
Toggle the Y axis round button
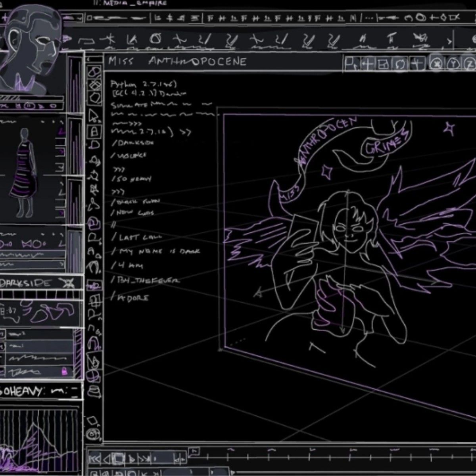point(453,63)
